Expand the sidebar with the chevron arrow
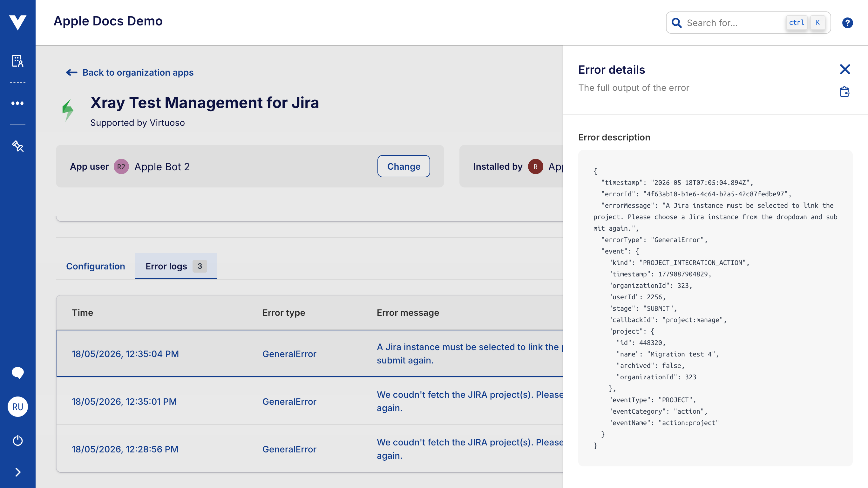868x488 pixels. pyautogui.click(x=17, y=472)
